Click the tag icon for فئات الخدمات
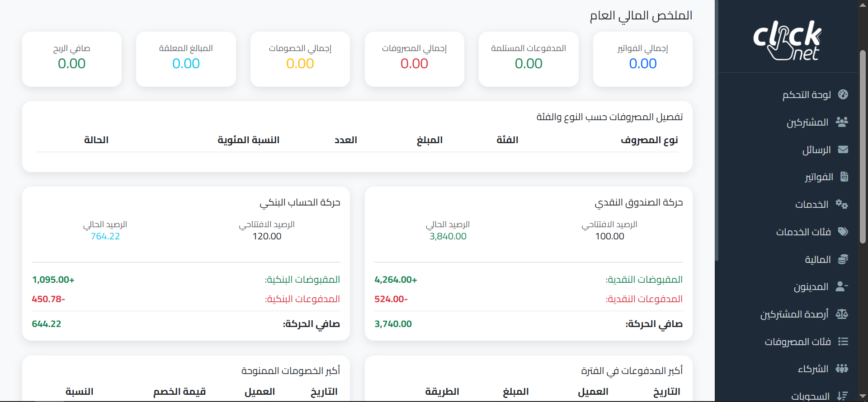The image size is (868, 402). click(x=844, y=231)
